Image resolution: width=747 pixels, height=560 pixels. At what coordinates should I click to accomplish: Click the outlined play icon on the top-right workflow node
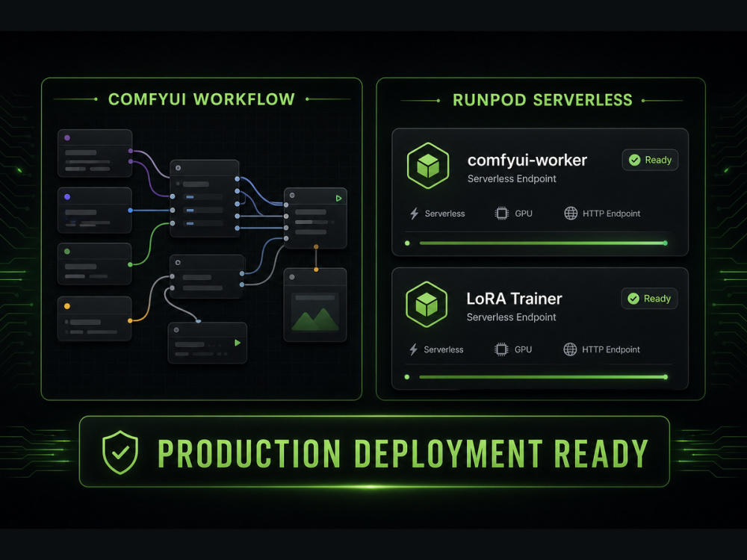click(338, 198)
